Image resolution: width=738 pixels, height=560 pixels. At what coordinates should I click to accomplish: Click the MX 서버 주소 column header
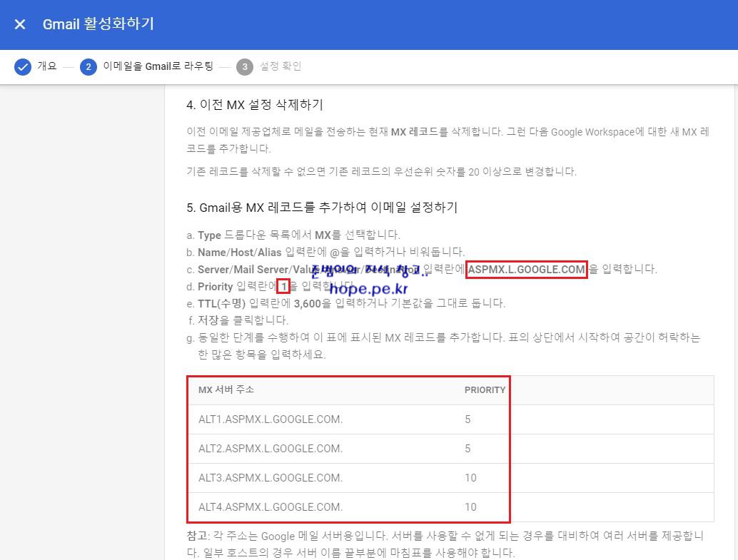(226, 390)
